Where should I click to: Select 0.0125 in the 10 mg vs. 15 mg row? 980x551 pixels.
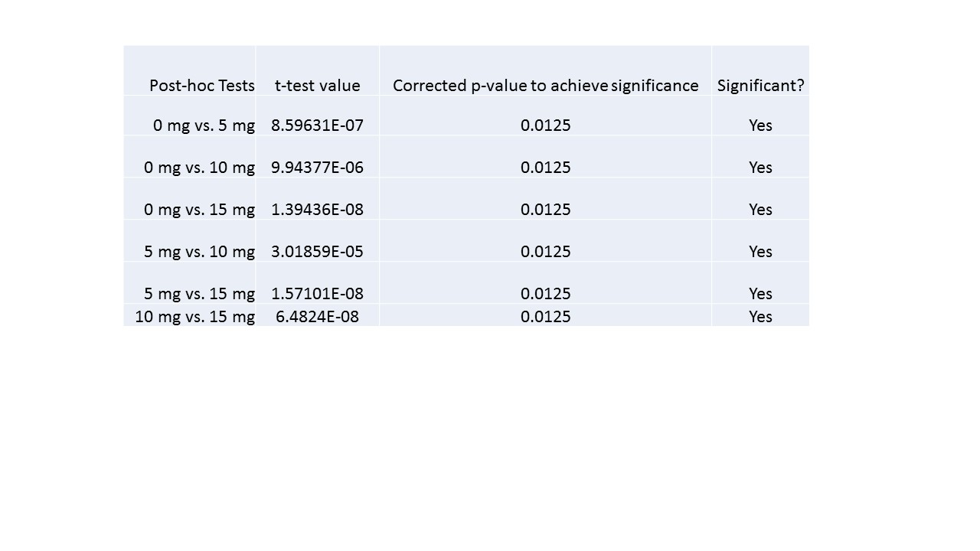[545, 317]
